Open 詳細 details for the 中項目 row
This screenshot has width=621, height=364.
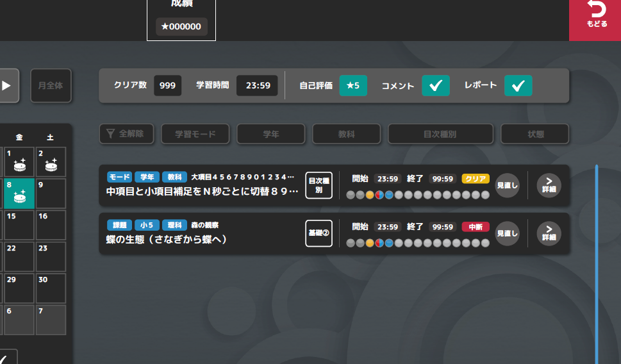click(549, 185)
